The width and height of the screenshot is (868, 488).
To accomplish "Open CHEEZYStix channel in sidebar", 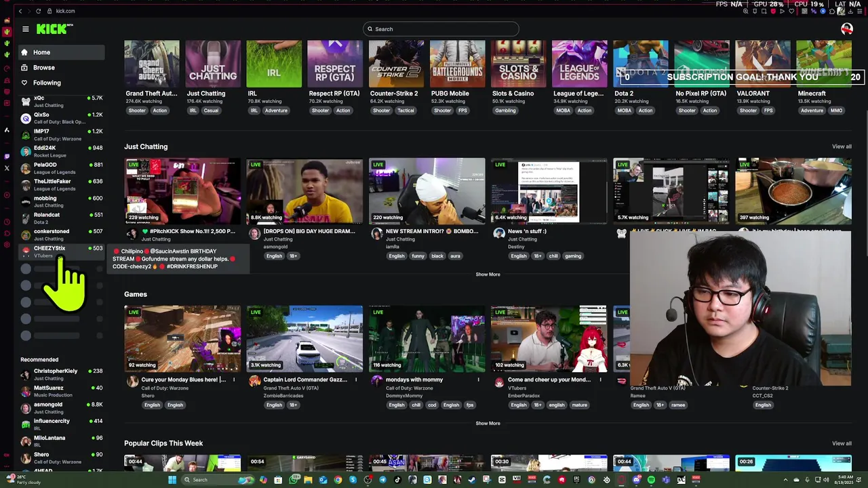I will pyautogui.click(x=62, y=251).
